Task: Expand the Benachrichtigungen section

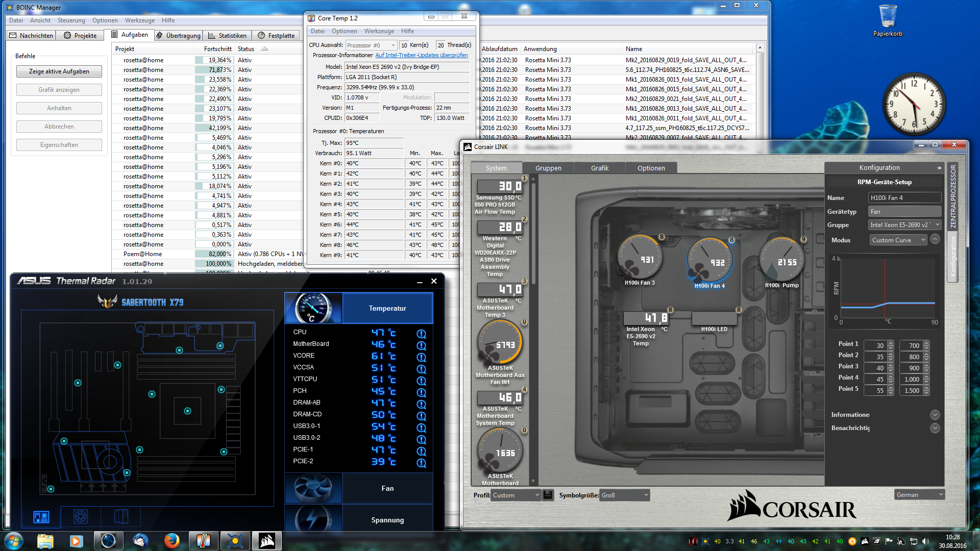Action: click(x=935, y=428)
